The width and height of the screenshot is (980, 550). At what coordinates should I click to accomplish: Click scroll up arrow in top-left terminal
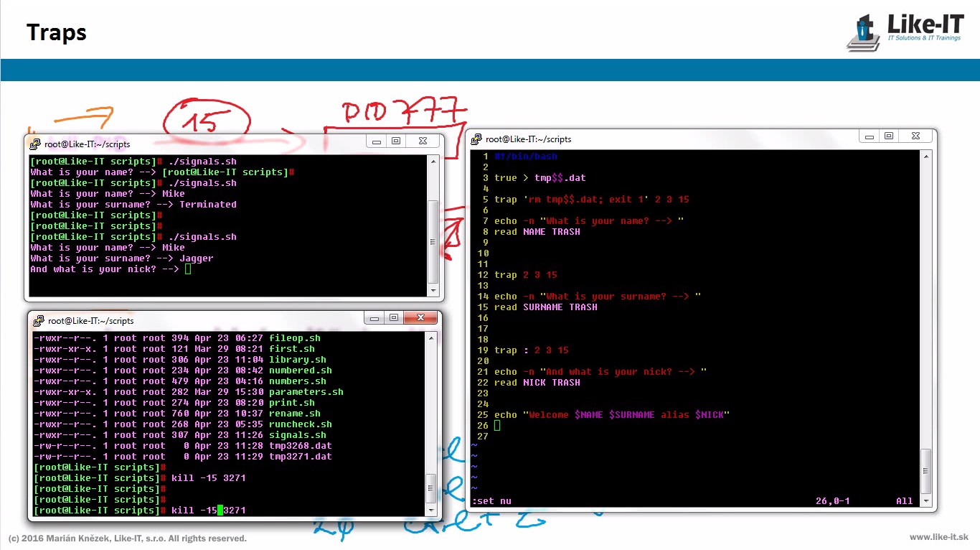pos(433,162)
